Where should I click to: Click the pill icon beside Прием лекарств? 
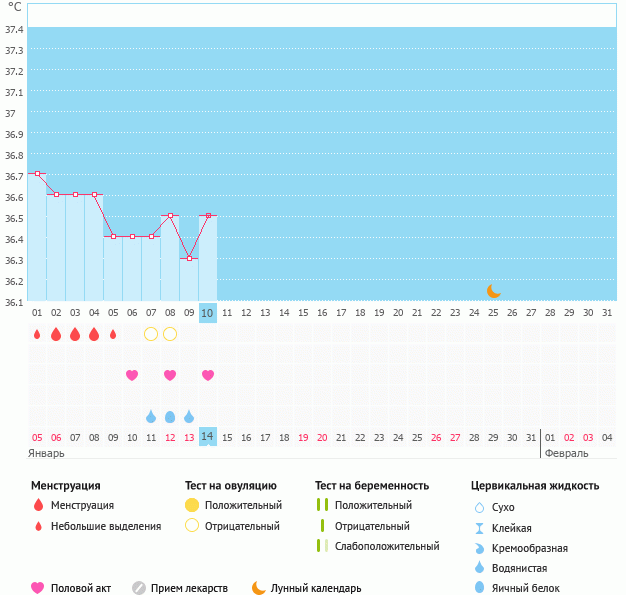pos(139,588)
